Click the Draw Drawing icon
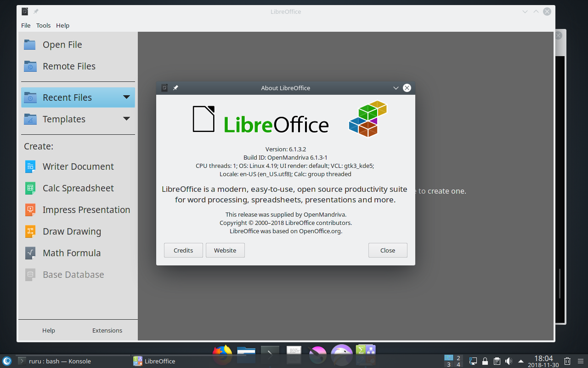Screen dimensions: 588x368 click(x=30, y=231)
